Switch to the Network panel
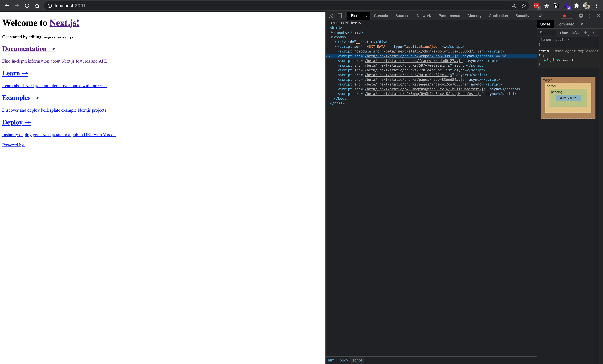Viewport: 603px width, 364px height. click(x=424, y=16)
